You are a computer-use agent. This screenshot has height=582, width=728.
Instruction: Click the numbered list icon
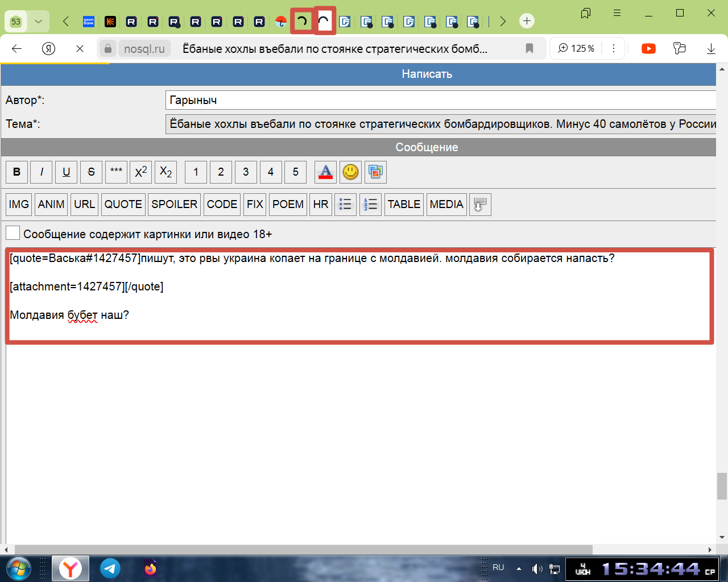(x=370, y=204)
